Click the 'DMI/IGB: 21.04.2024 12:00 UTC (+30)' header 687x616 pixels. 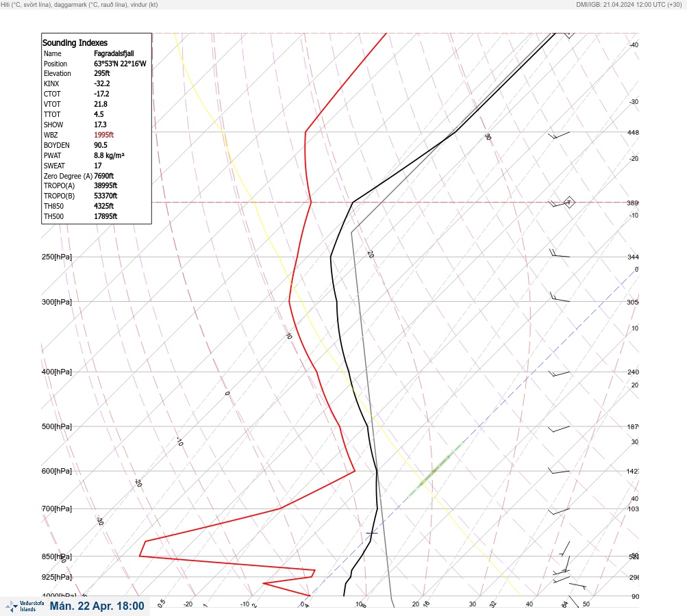(629, 5)
